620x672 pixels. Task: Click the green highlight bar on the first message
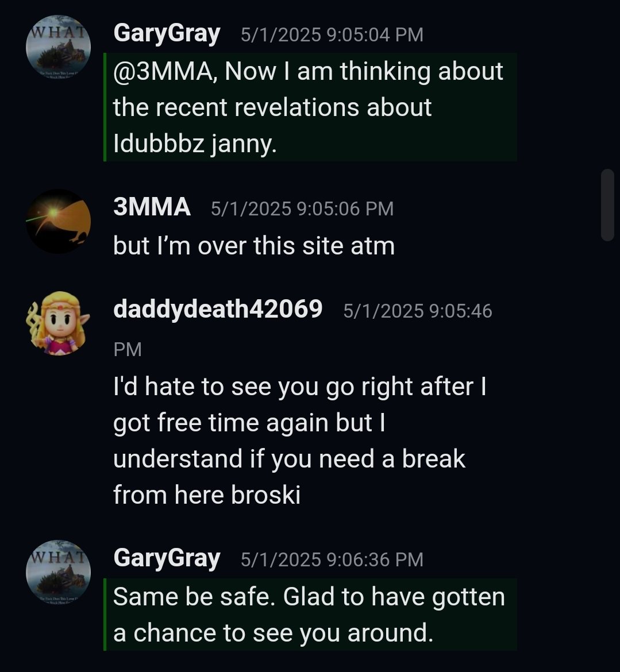pos(105,107)
